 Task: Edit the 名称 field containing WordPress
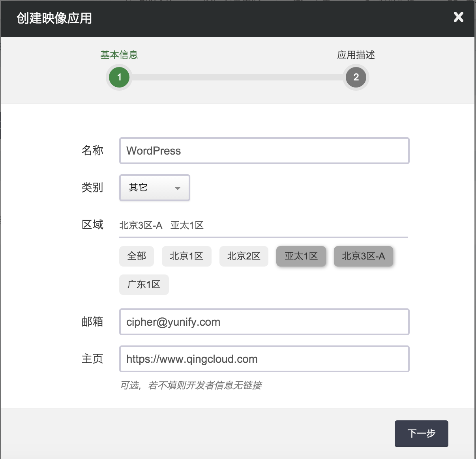coord(264,151)
